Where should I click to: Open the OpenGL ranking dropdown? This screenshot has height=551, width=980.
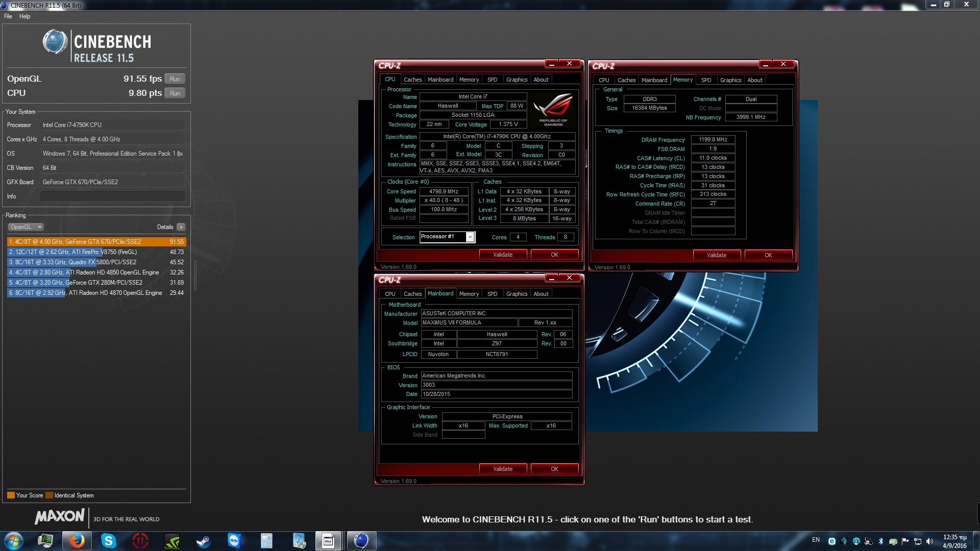point(26,227)
